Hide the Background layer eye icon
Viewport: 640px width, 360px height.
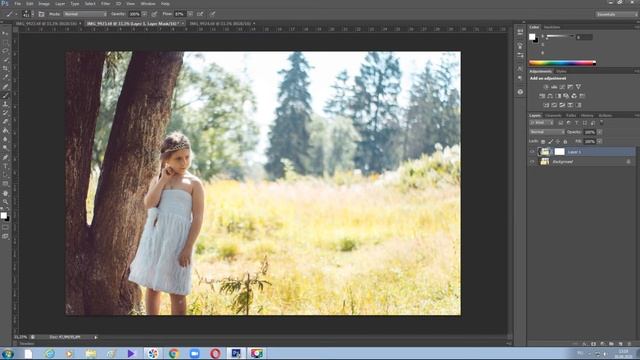tap(532, 162)
